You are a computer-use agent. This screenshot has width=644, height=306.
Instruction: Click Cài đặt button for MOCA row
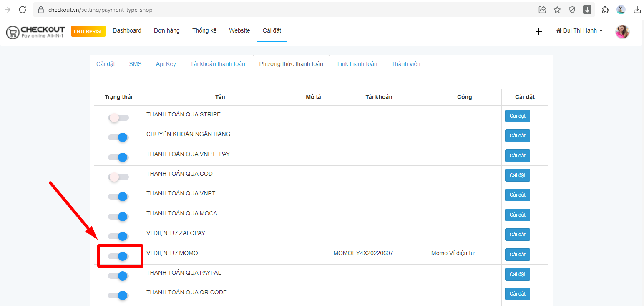518,215
